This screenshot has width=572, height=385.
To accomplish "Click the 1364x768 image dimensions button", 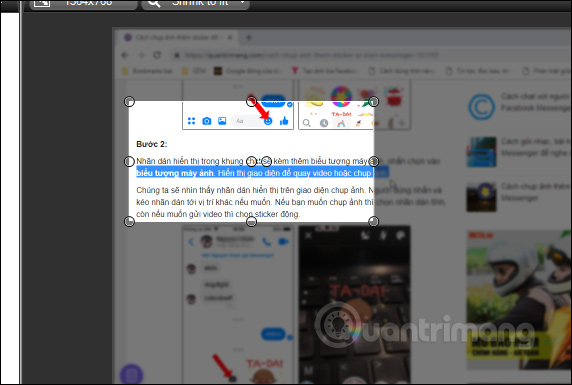I will point(84,3).
